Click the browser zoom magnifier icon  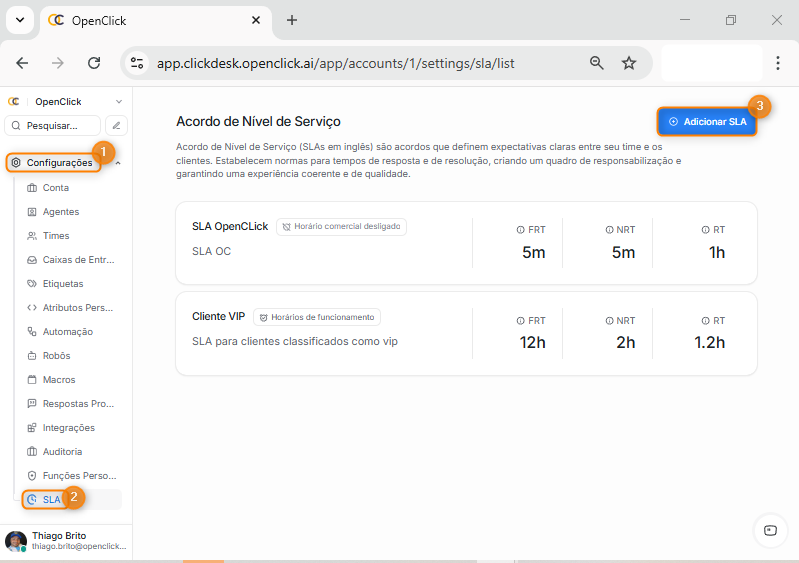click(597, 63)
